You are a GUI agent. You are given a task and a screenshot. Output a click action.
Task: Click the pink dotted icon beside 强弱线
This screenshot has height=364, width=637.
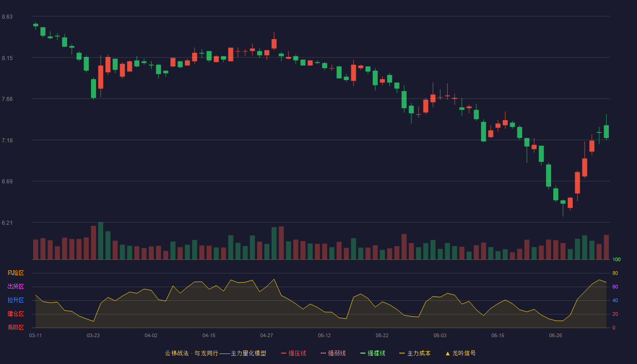click(x=323, y=353)
